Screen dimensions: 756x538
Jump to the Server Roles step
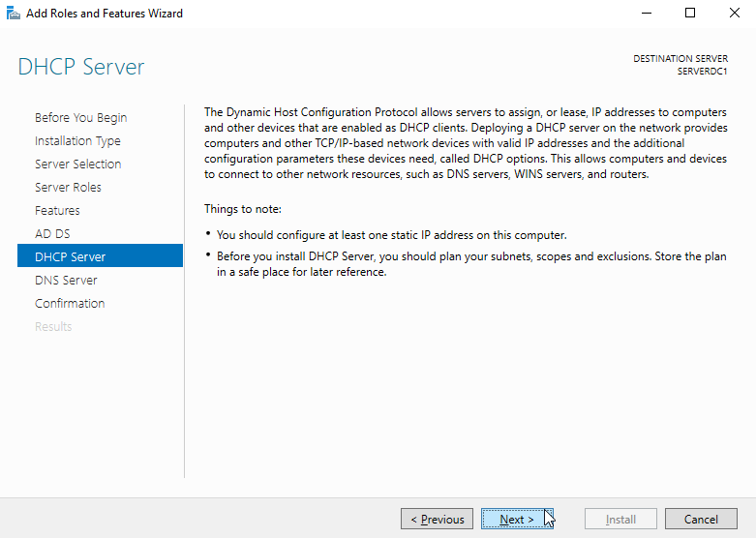tap(68, 187)
